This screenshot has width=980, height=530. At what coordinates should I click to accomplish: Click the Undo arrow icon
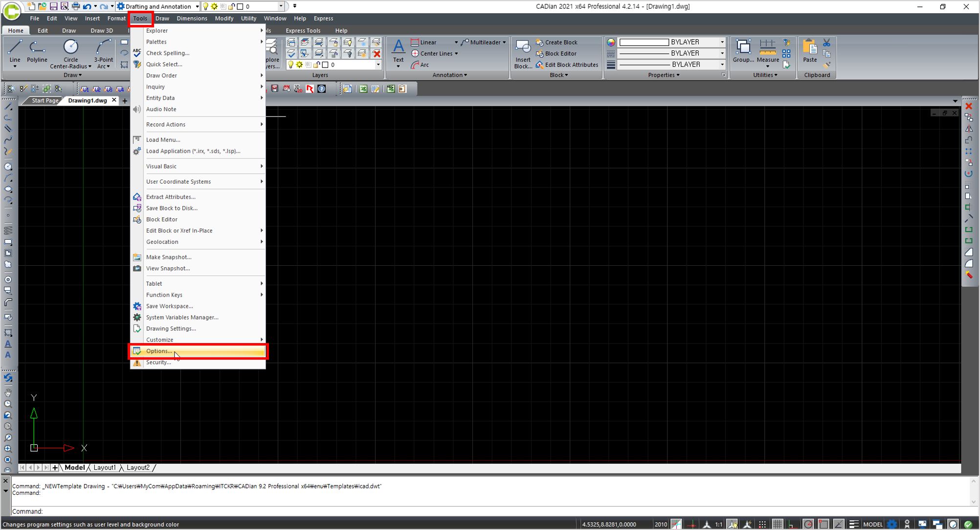[87, 6]
